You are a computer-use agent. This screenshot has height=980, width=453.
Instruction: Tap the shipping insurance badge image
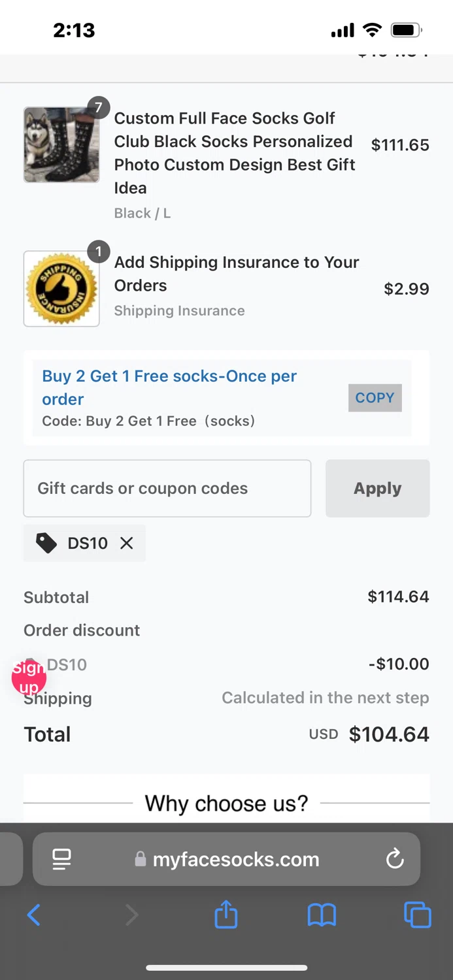(61, 288)
